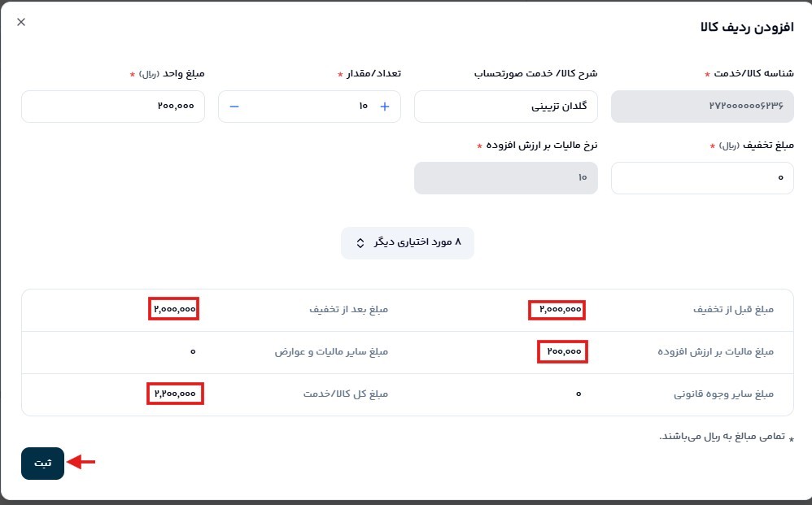Click the مبلغ بعد از تخفیف amount
The height and width of the screenshot is (505, 812).
coord(174,310)
